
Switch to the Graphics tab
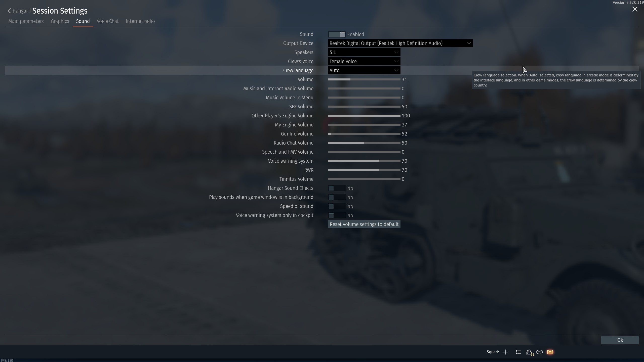click(x=60, y=21)
